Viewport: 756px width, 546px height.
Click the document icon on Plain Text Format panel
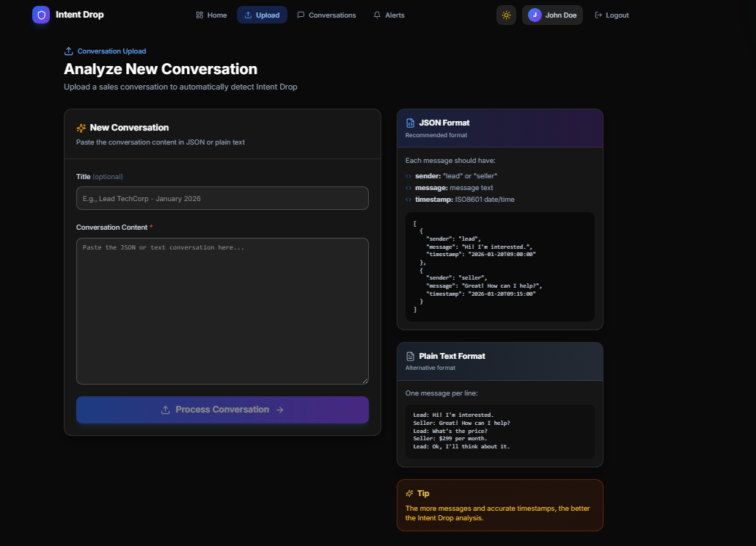click(410, 356)
